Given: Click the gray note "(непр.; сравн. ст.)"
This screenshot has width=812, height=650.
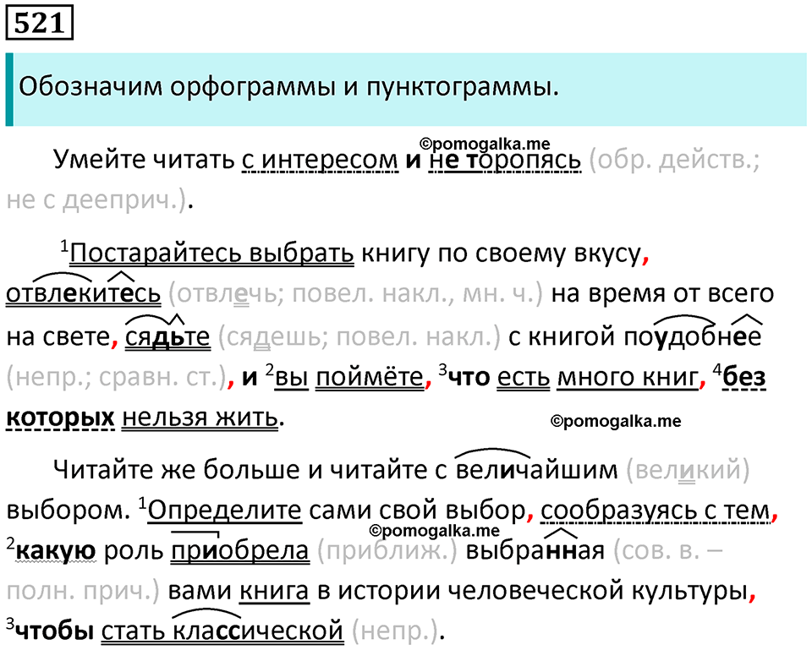Looking at the screenshot, I should coord(117,378).
